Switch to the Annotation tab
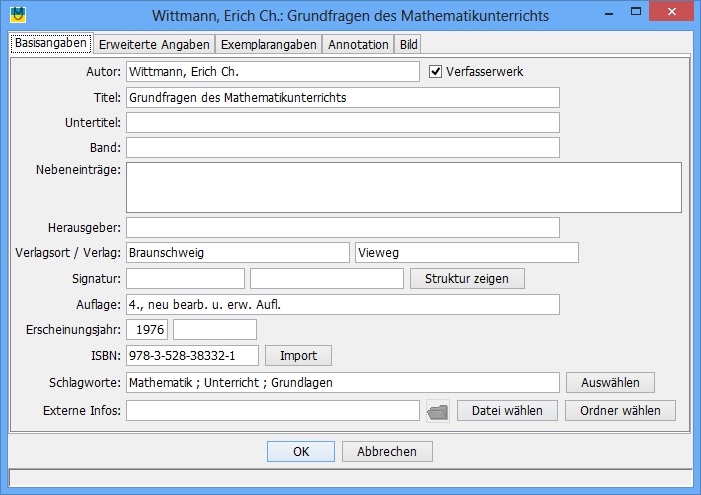701x495 pixels. point(358,45)
